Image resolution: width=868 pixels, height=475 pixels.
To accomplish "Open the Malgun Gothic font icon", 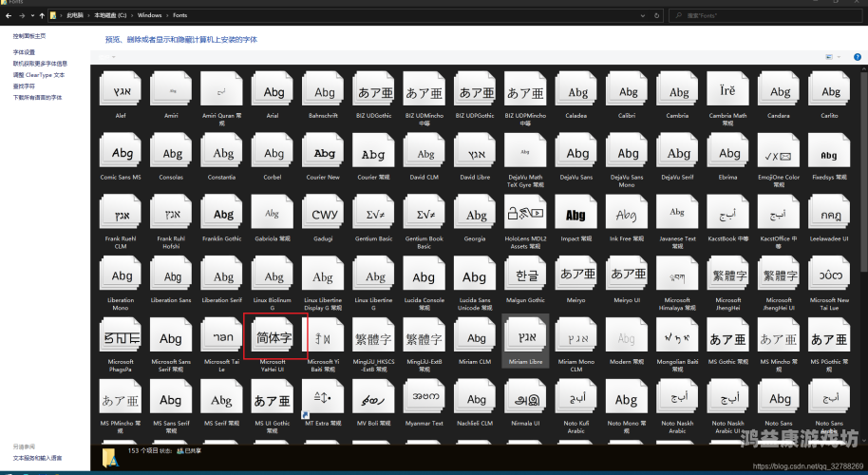I will tap(525, 276).
